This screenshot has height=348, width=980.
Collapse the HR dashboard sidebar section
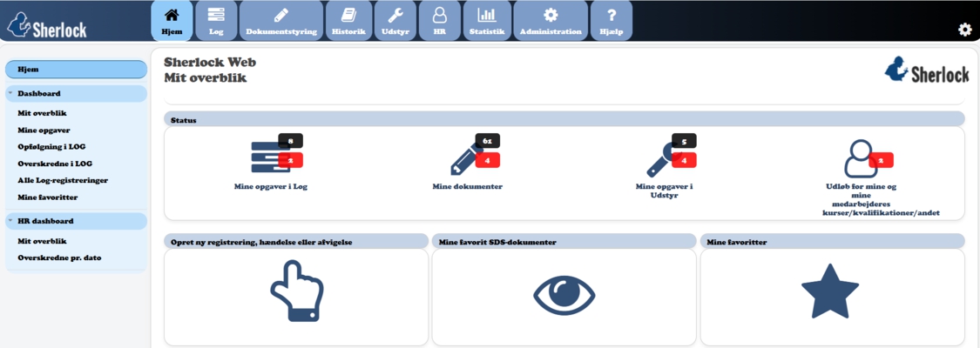[10, 221]
